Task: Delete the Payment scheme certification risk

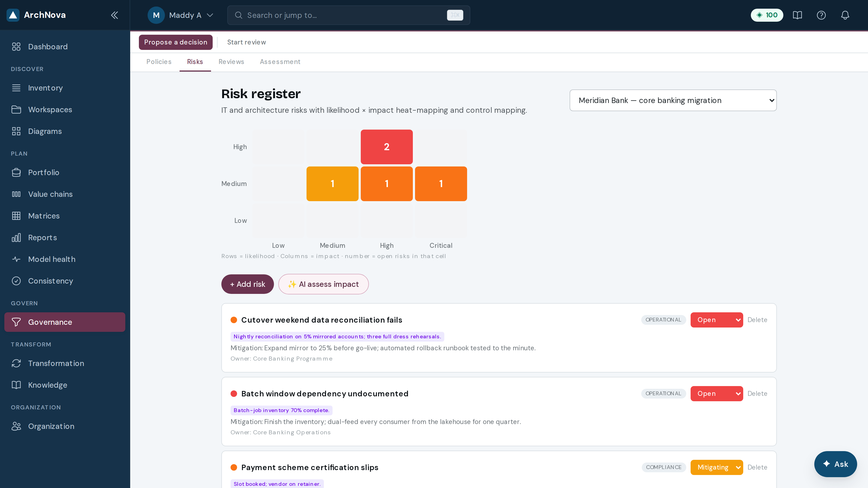Action: [757, 467]
